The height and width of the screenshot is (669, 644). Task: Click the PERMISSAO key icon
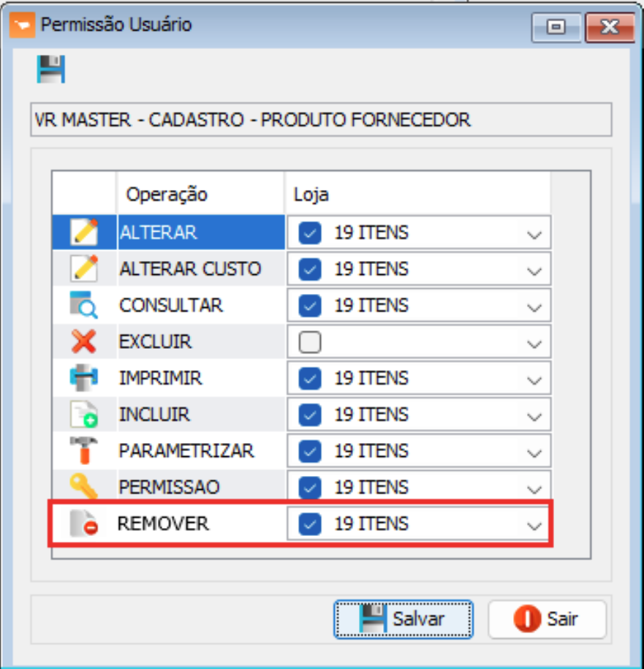(x=84, y=486)
